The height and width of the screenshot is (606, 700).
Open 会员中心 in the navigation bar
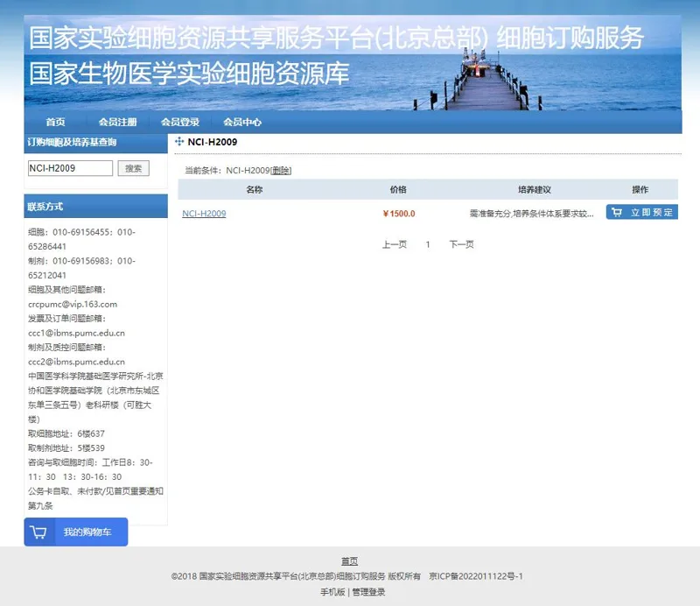click(242, 122)
